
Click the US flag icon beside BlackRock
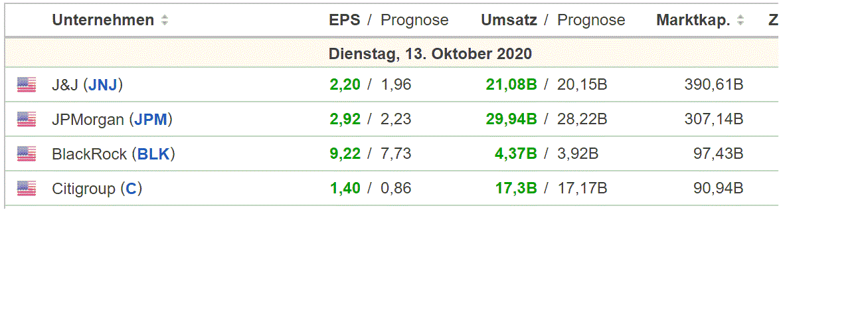(x=27, y=154)
